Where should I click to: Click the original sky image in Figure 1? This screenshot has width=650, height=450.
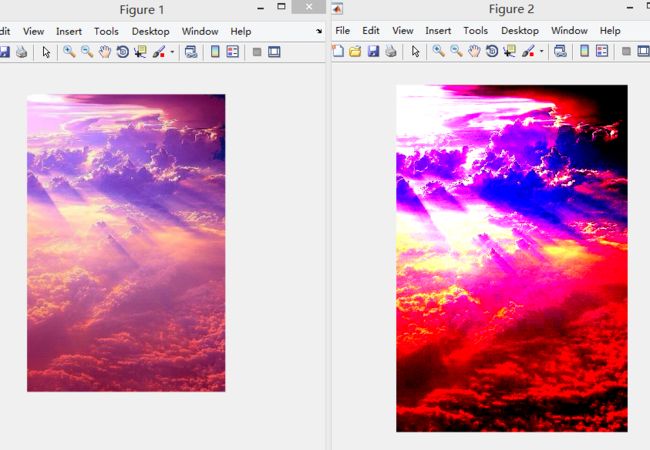126,243
